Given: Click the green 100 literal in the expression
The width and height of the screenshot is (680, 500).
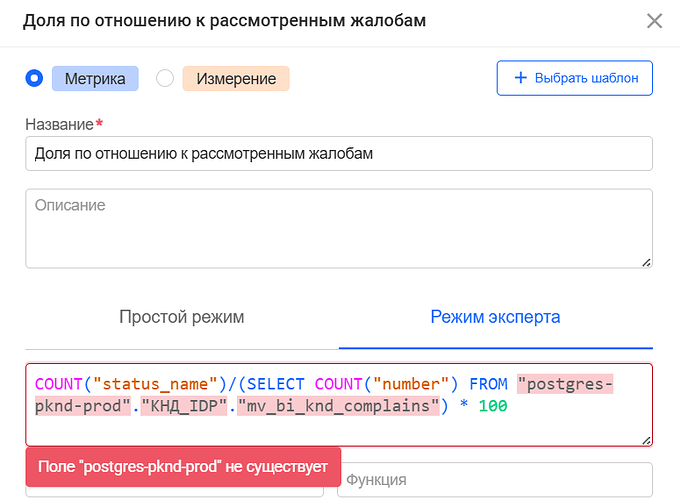Looking at the screenshot, I should point(494,407).
